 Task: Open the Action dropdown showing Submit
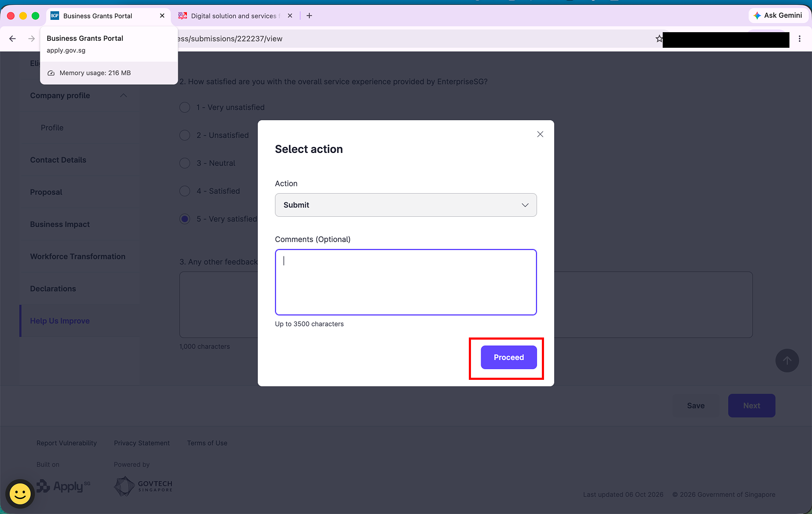pyautogui.click(x=406, y=205)
